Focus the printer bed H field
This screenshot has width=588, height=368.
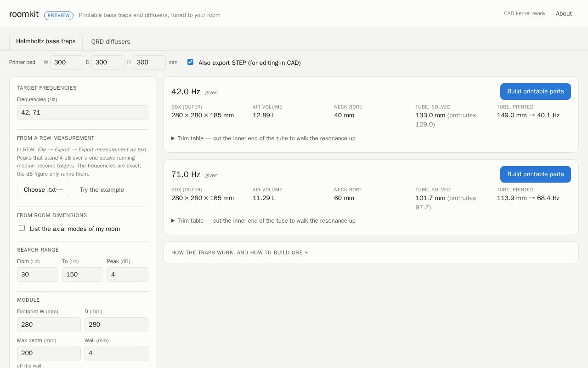click(x=149, y=63)
